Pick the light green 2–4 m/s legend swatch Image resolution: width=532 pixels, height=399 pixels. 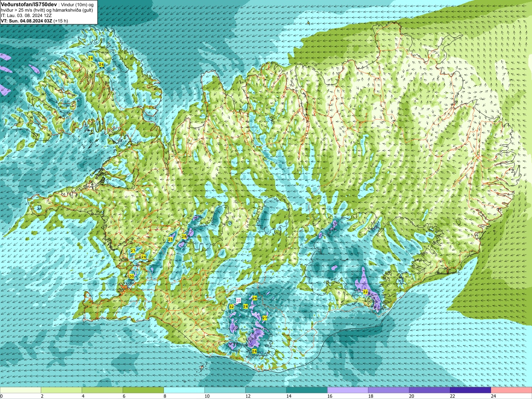tap(62, 390)
